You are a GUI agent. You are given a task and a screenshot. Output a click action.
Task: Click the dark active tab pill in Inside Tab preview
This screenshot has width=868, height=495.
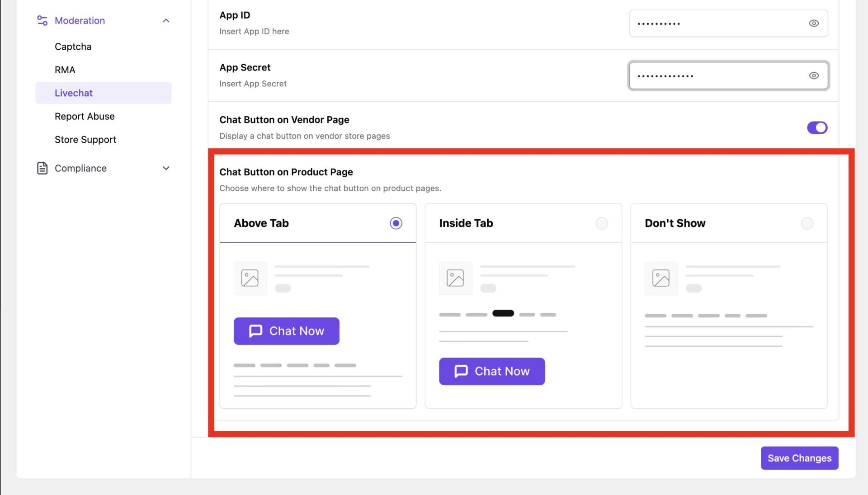pos(503,313)
